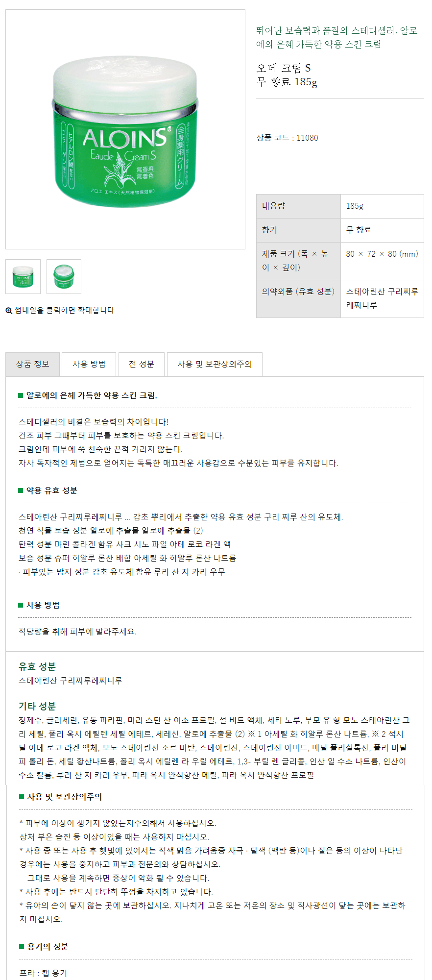432x980 pixels.
Task: Select the open-lid jar thumbnail
Action: [64, 277]
